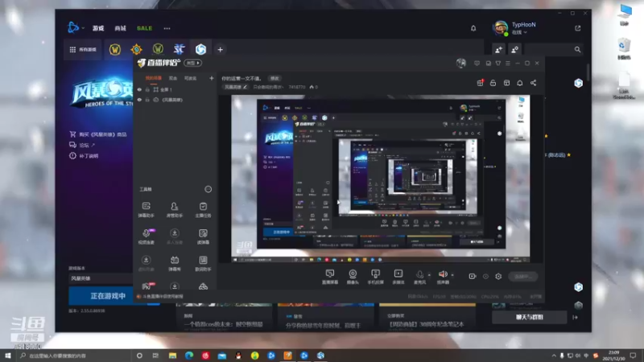Open the Battle.net logo dropdown menu
Screen dimensions: 644x362
[76, 27]
